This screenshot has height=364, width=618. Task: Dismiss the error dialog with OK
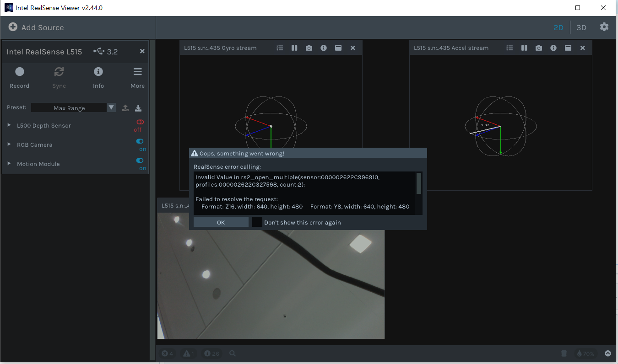(221, 222)
